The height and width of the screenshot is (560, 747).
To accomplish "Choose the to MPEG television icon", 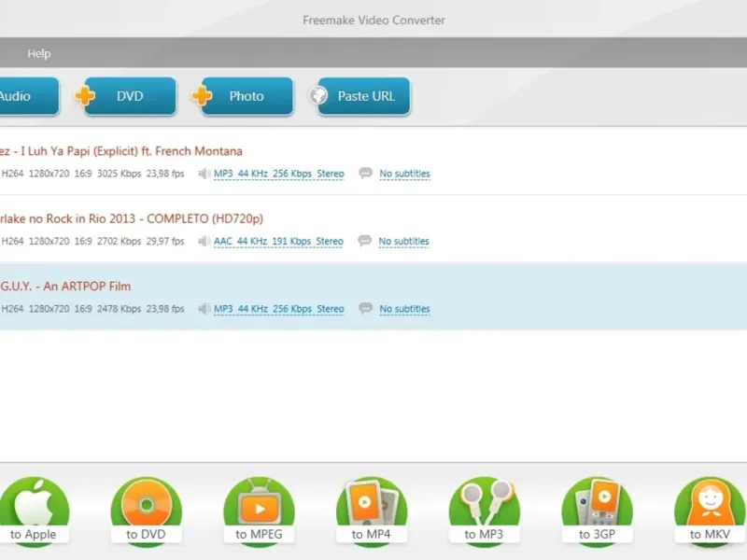I will click(260, 511).
